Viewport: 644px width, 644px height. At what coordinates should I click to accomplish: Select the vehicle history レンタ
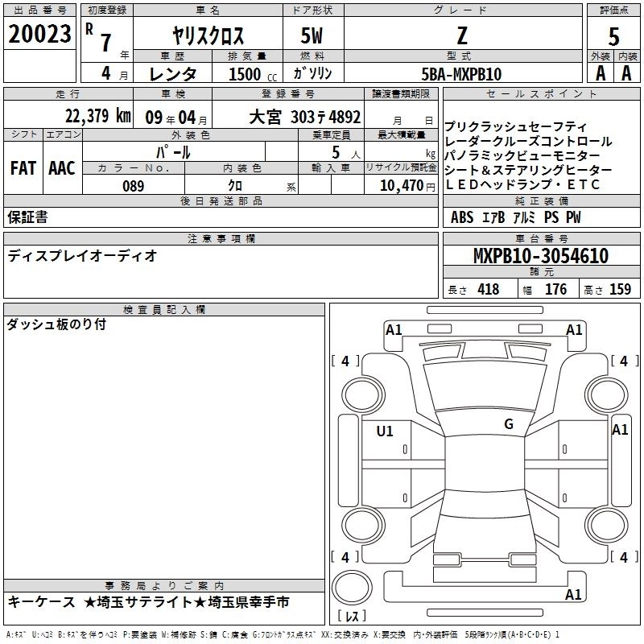173,74
